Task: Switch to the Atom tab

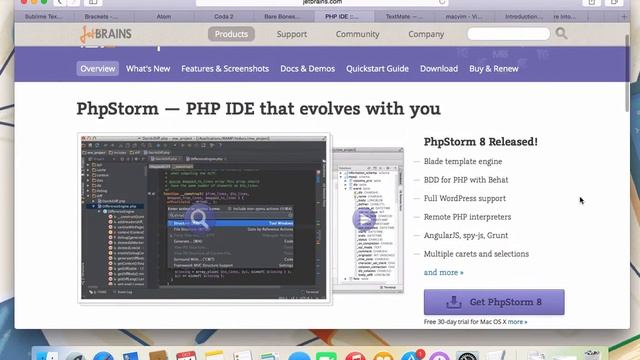Action: [x=164, y=17]
